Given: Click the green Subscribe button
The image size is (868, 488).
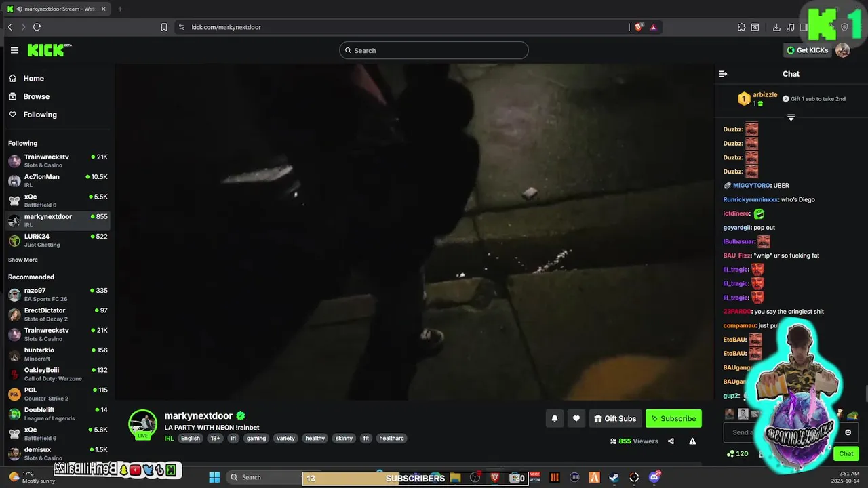Looking at the screenshot, I should pyautogui.click(x=673, y=418).
